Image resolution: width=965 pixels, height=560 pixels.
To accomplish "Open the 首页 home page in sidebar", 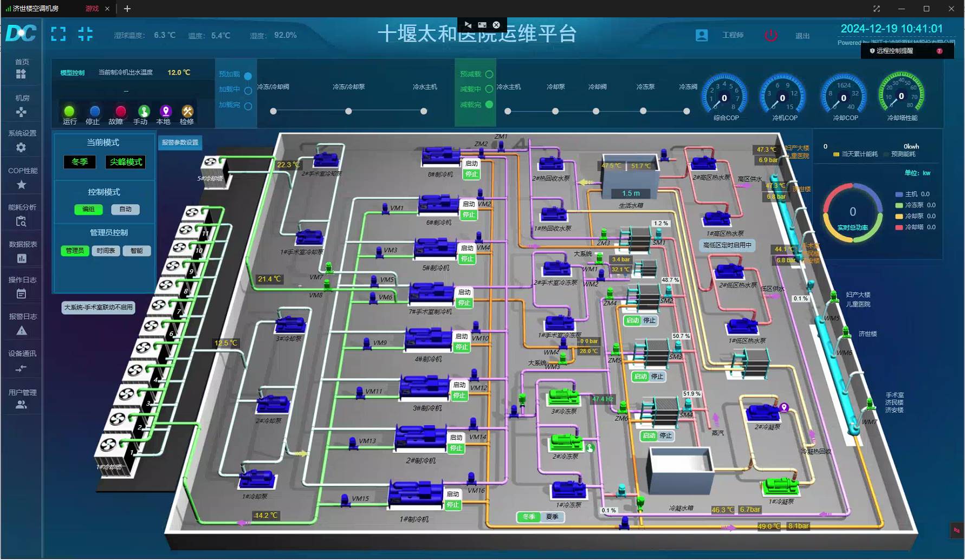I will click(22, 69).
